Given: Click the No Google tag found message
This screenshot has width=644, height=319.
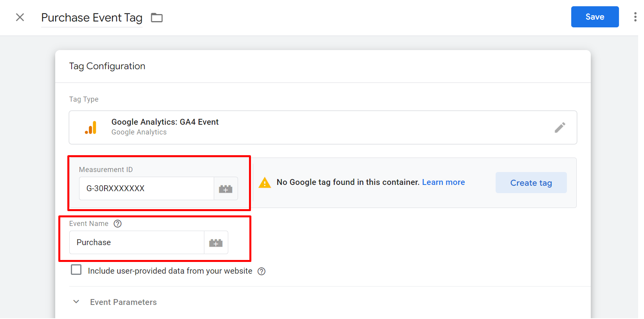Looking at the screenshot, I should (x=348, y=182).
